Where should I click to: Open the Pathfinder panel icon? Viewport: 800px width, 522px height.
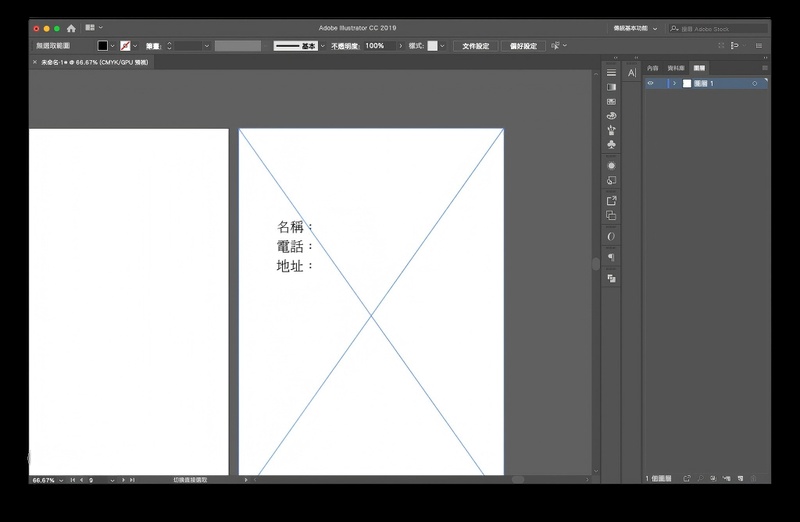point(611,278)
